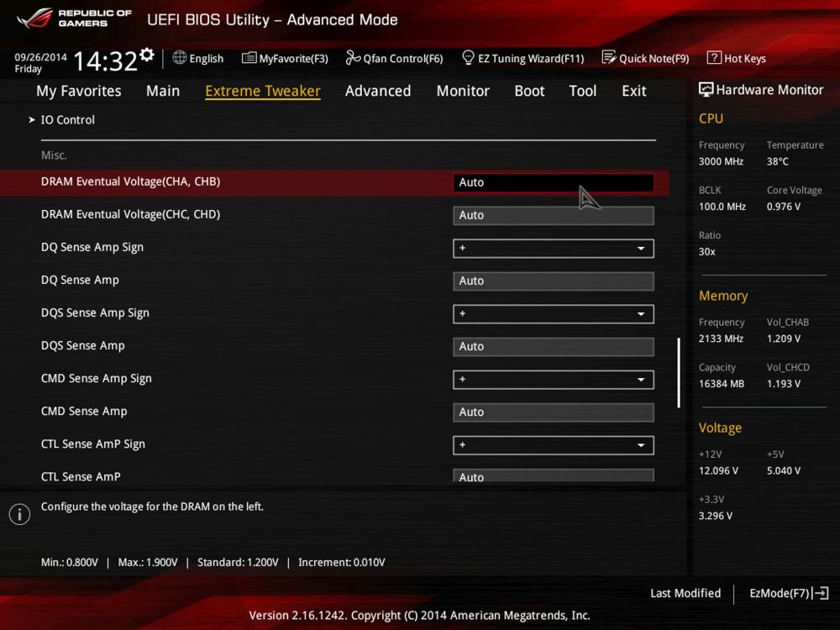This screenshot has width=840, height=630.
Task: Click the +12V 12.096 V reading
Action: tap(718, 471)
